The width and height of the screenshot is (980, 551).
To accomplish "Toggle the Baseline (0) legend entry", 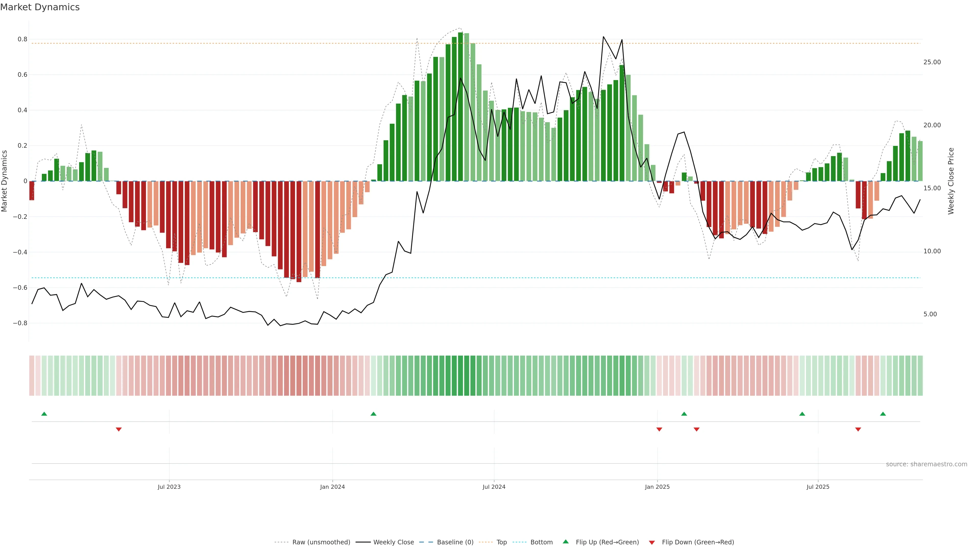I will (x=455, y=542).
